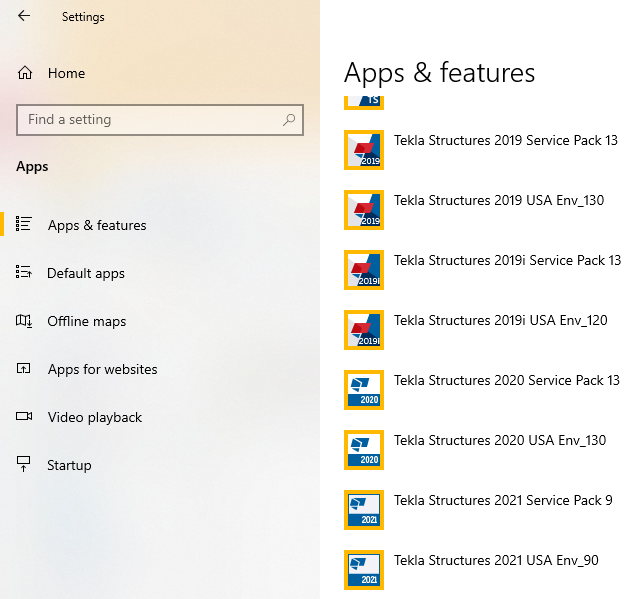Open Apps for websites settings
Screen dimensions: 632x599
pyautogui.click(x=102, y=369)
